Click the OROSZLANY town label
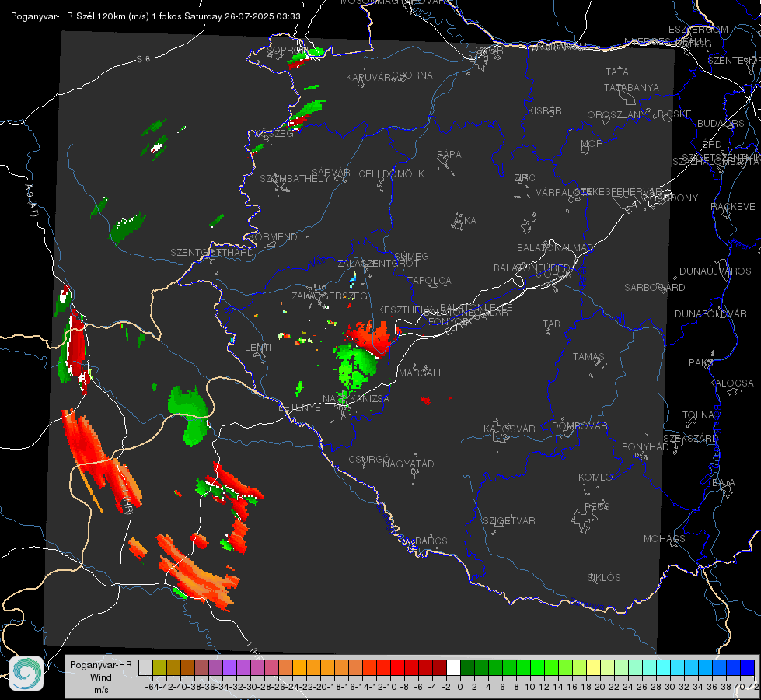The image size is (761, 700). 617,115
